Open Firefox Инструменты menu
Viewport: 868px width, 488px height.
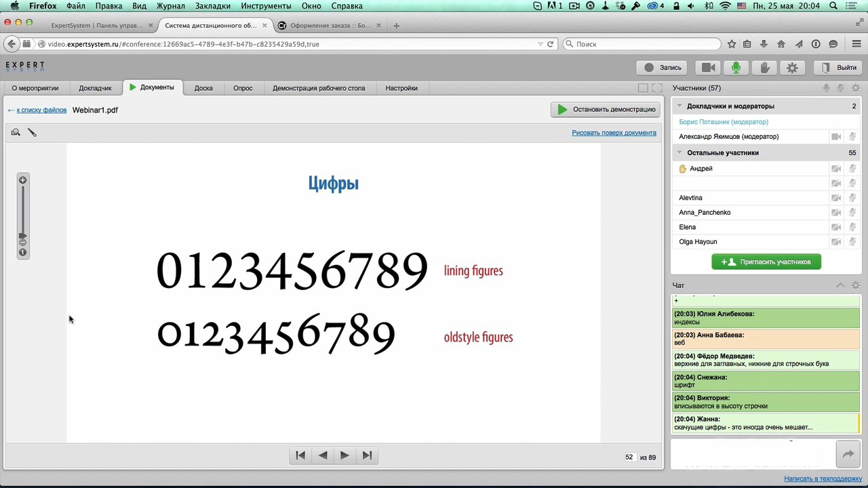click(x=266, y=6)
